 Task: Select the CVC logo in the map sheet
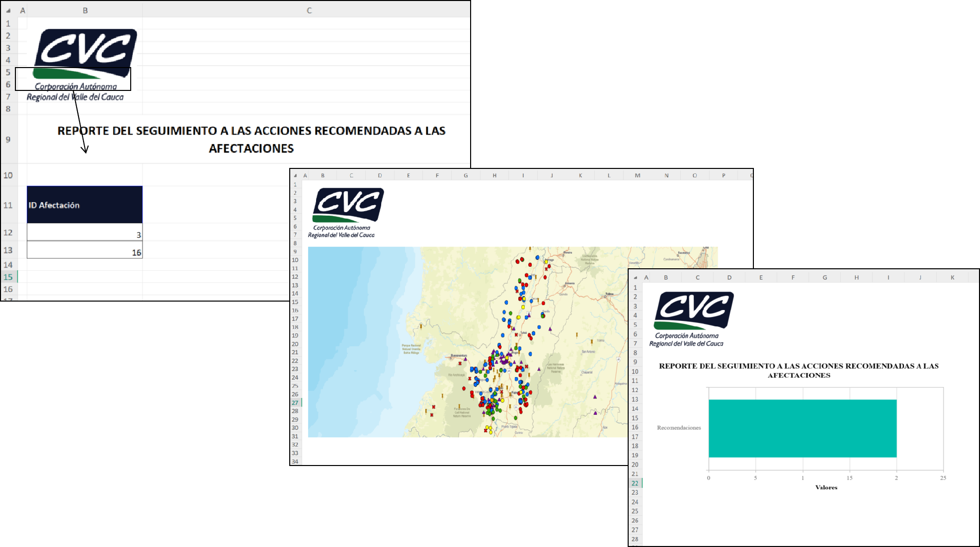[347, 213]
